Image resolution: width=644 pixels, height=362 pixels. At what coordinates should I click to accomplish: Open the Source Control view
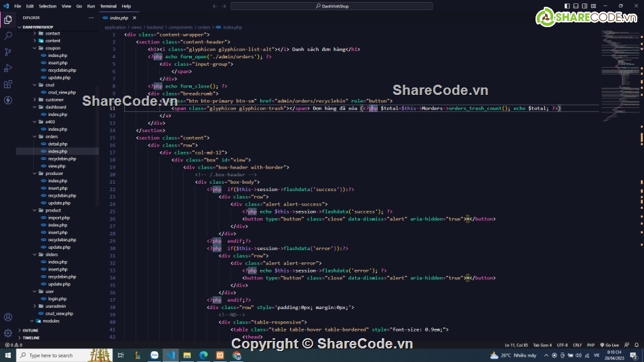click(x=8, y=52)
